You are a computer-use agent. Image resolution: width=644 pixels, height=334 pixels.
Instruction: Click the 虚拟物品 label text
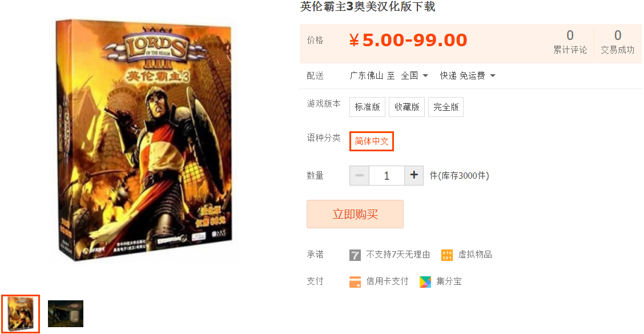pos(475,255)
